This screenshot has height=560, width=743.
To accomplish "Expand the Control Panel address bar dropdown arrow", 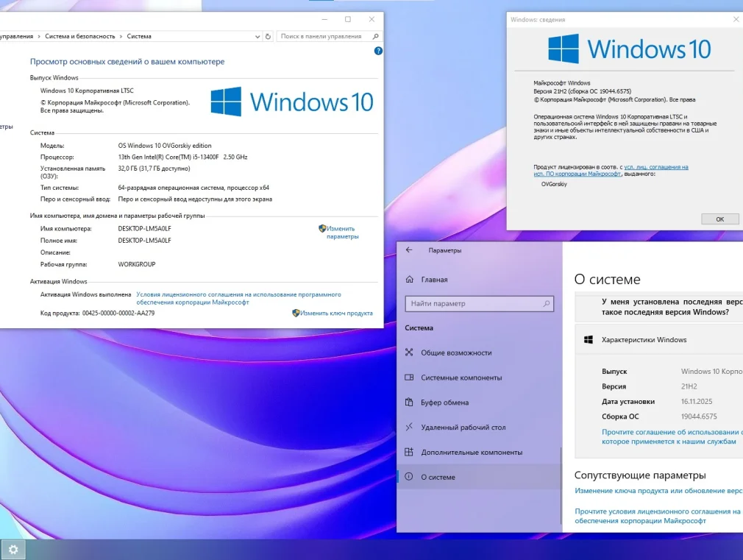I will point(257,36).
